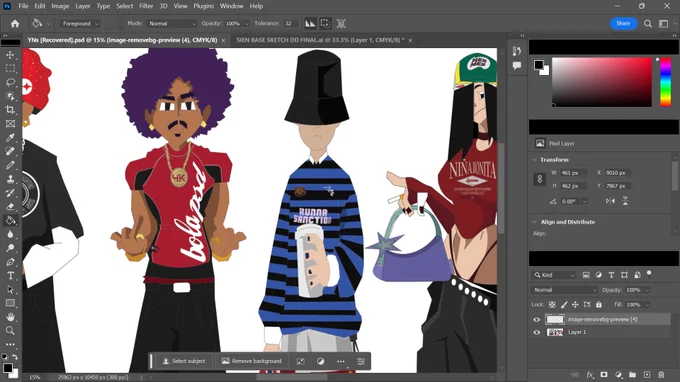Select the Pen tool
Image resolution: width=680 pixels, height=382 pixels.
[x=10, y=262]
